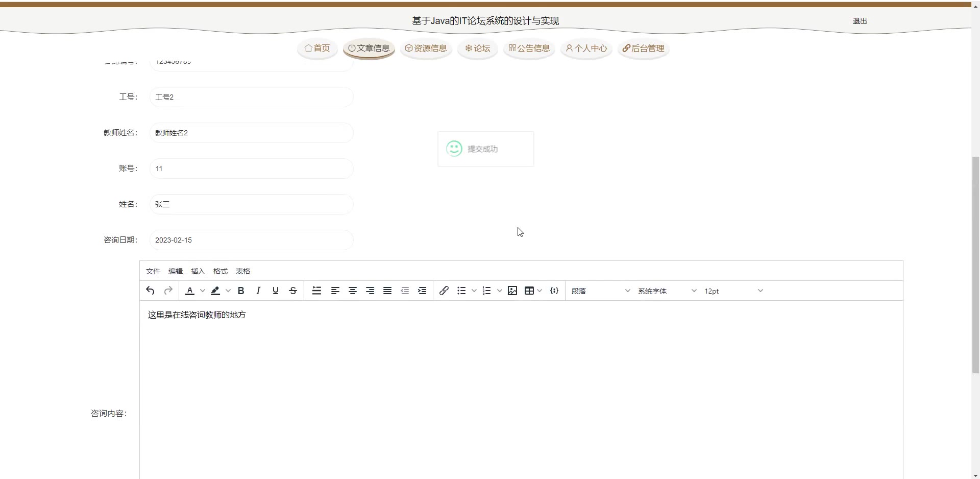Center align the editor text

tap(353, 291)
